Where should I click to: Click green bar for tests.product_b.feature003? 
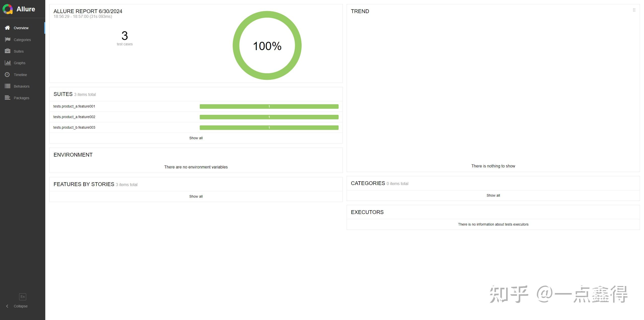coord(269,128)
